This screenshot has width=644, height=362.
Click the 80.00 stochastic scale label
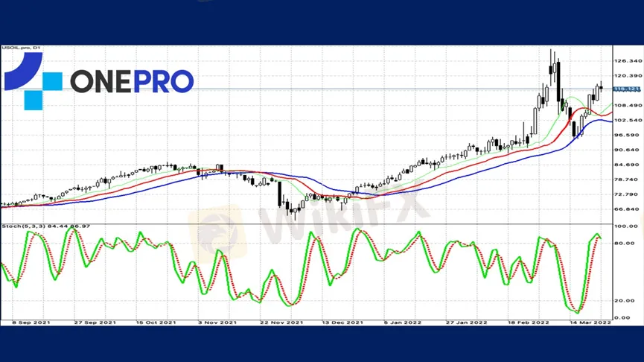625,244
